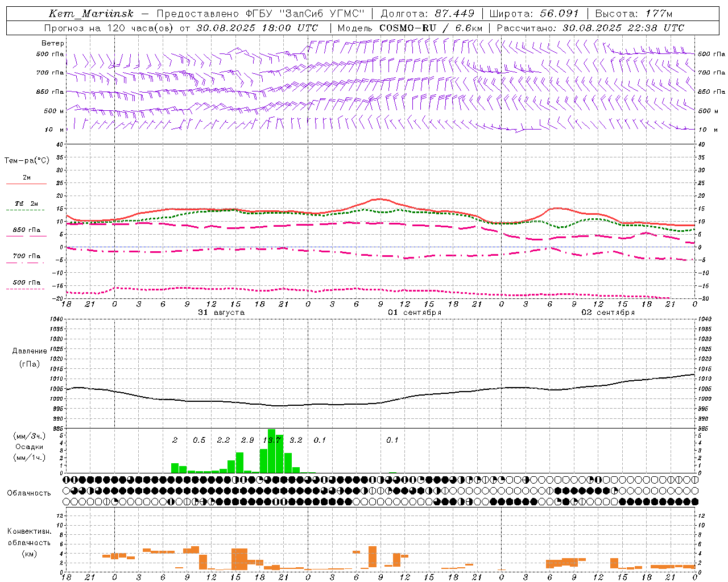Click the 0.5 precipitation total value
The image size is (728, 582).
[x=199, y=440]
